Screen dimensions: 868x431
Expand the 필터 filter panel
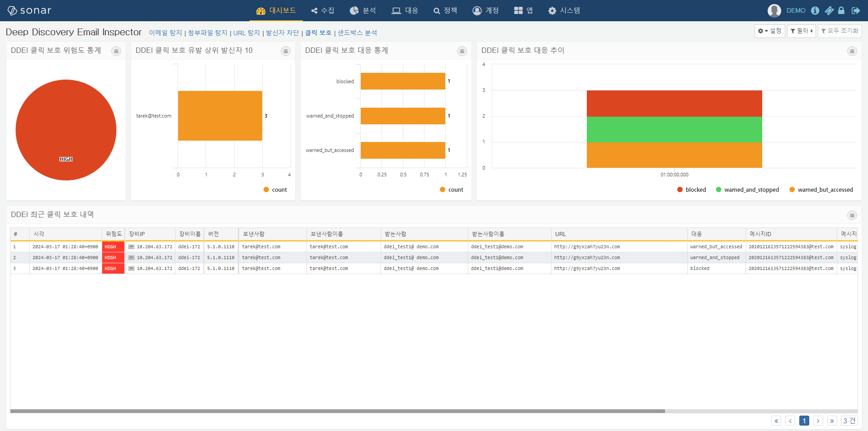pos(801,31)
